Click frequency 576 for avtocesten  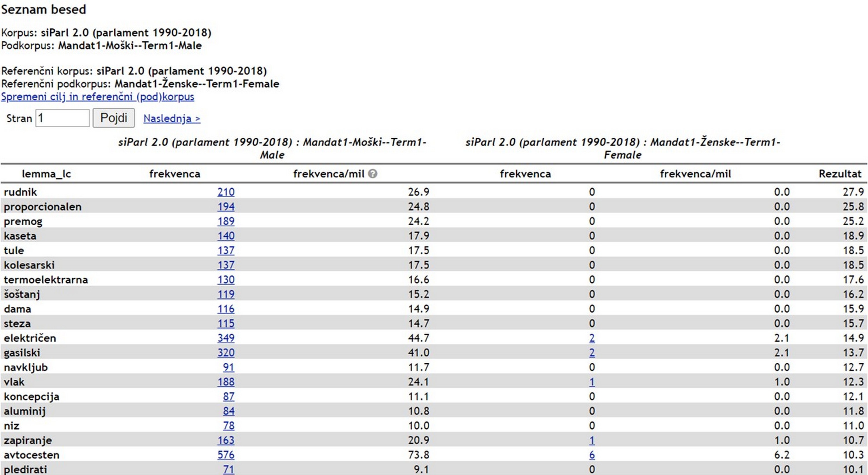tap(226, 455)
